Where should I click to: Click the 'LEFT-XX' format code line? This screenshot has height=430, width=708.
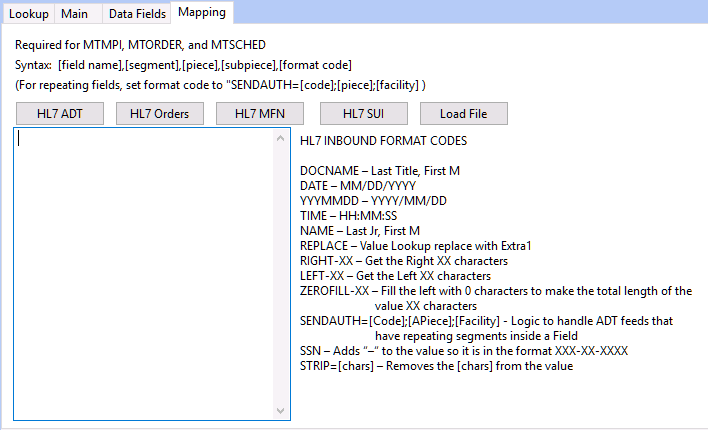tap(395, 276)
